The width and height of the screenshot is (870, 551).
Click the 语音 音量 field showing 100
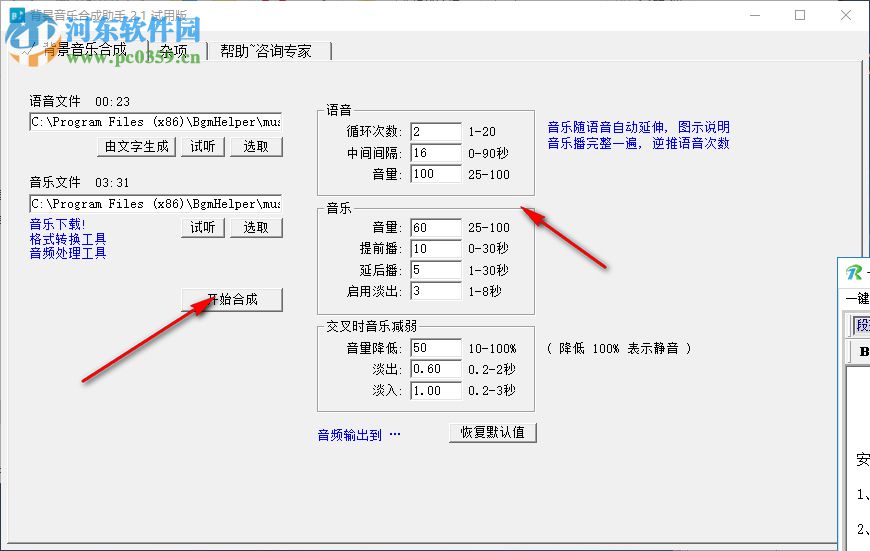(436, 174)
